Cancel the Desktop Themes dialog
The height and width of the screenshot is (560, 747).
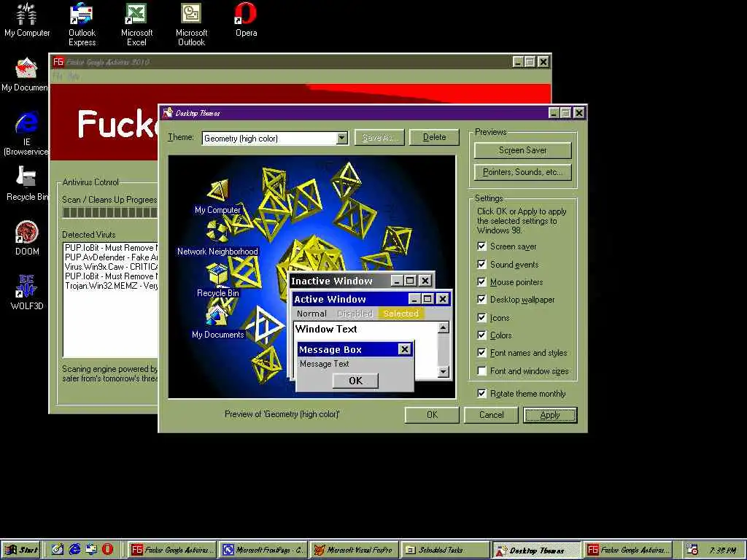(491, 415)
